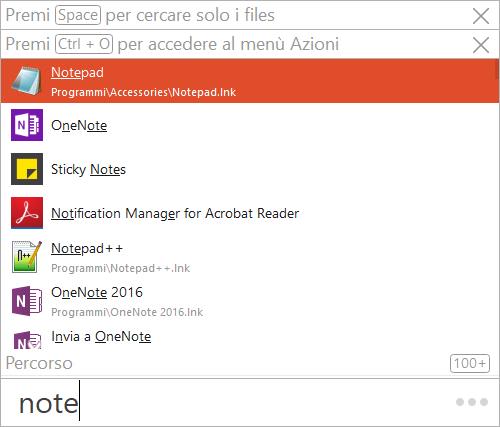Open the OneNote result

point(250,125)
